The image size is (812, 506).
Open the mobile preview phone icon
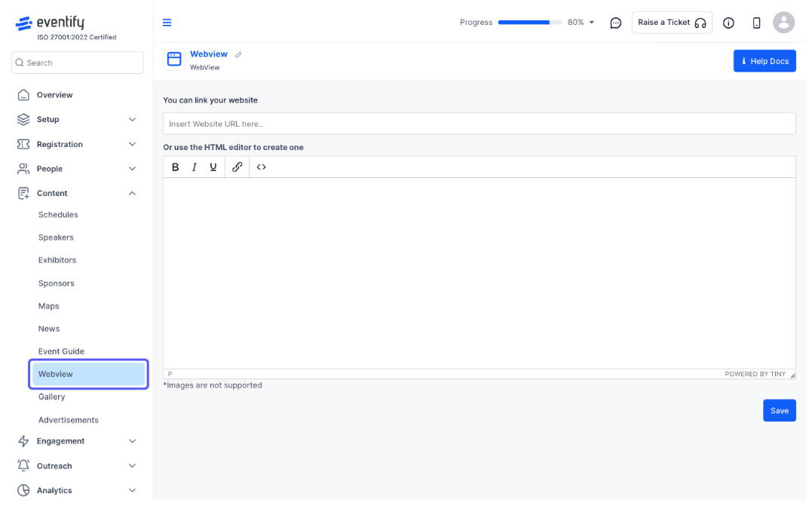click(x=756, y=23)
